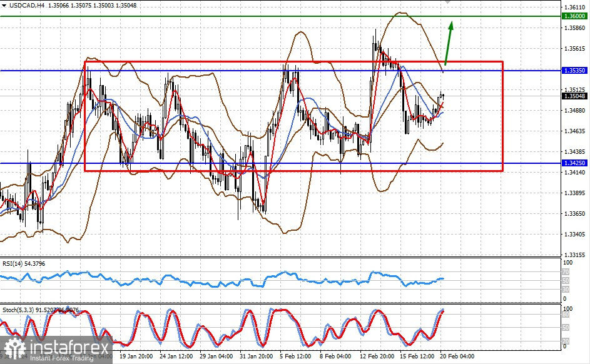The width and height of the screenshot is (590, 364).
Task: Click the green 1.36000 price level label
Action: point(574,16)
